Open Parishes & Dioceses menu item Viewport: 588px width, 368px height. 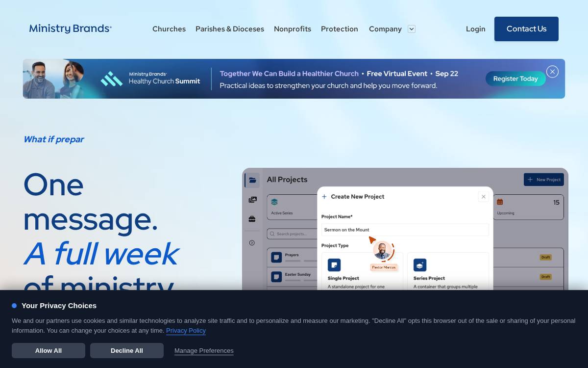(x=230, y=29)
